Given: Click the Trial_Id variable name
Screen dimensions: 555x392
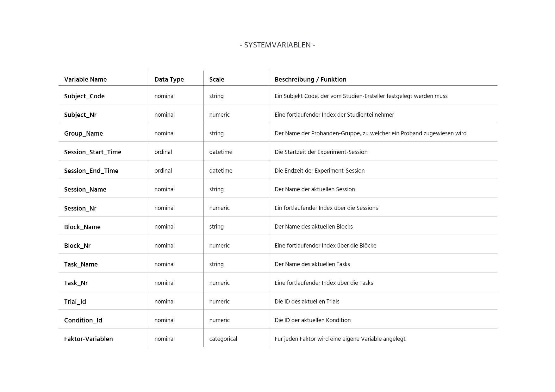Looking at the screenshot, I should click(75, 302).
